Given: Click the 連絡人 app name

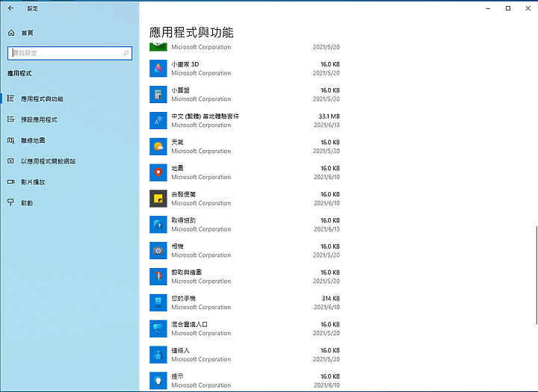Looking at the screenshot, I should pyautogui.click(x=181, y=351).
